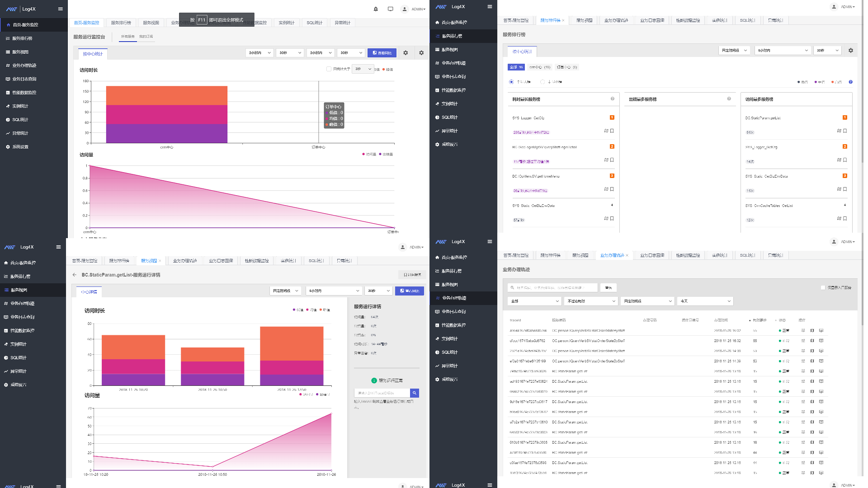Toggle 峰值 legend in top-left 访问时长 chart
This screenshot has height=488, width=868.
click(388, 70)
